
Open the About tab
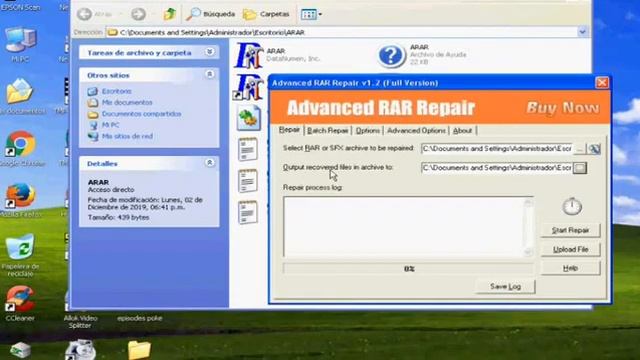coord(462,131)
